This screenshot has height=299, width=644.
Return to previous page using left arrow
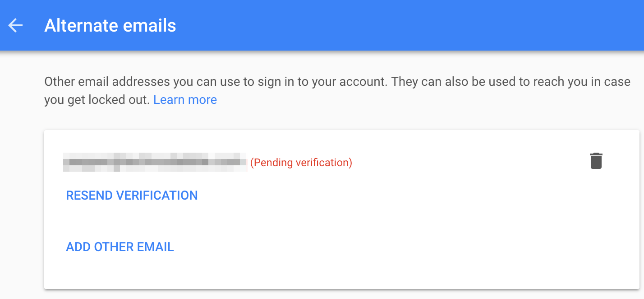tap(16, 25)
